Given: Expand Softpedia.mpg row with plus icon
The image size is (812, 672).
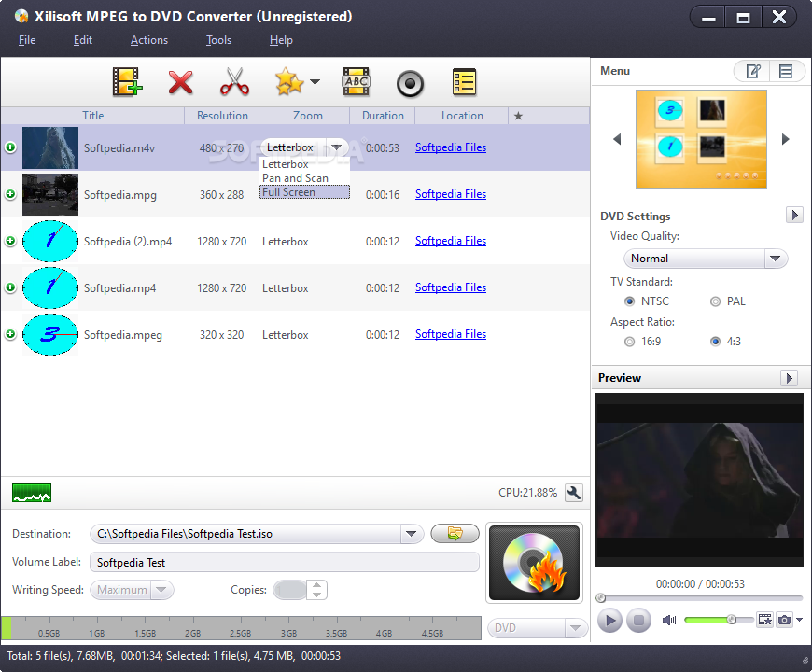Looking at the screenshot, I should [x=10, y=194].
